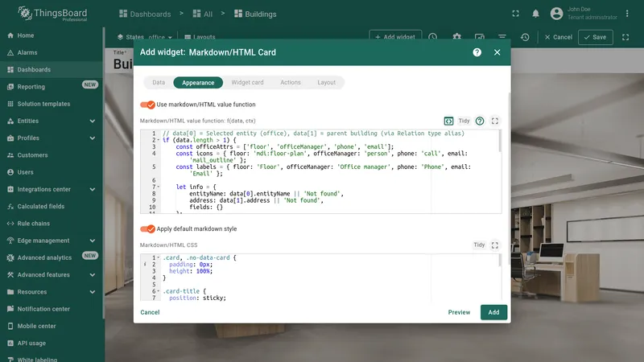Open the filters icon in dashboard toolbar

point(502,37)
